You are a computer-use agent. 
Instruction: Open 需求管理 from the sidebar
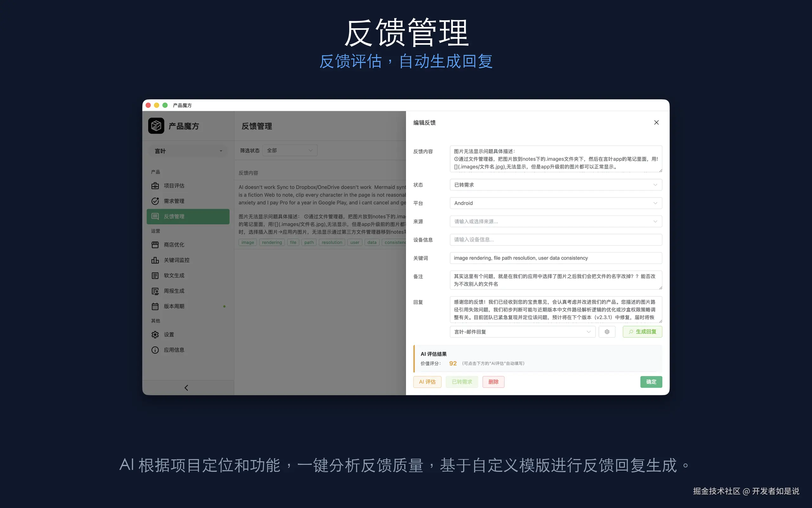pyautogui.click(x=188, y=201)
